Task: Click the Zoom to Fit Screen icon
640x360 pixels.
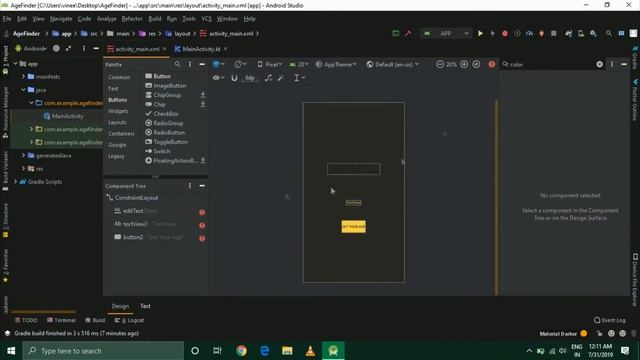Action: pyautogui.click(x=476, y=64)
